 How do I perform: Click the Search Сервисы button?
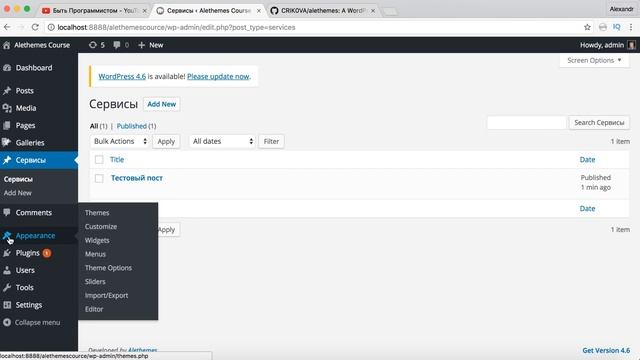(x=599, y=122)
